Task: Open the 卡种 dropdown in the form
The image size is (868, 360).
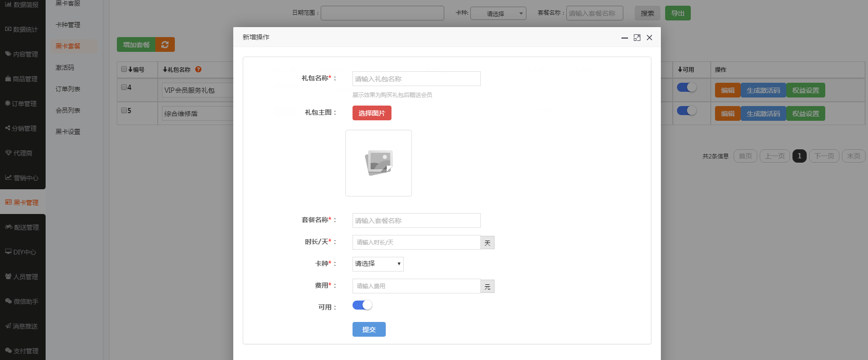Action: (x=378, y=264)
